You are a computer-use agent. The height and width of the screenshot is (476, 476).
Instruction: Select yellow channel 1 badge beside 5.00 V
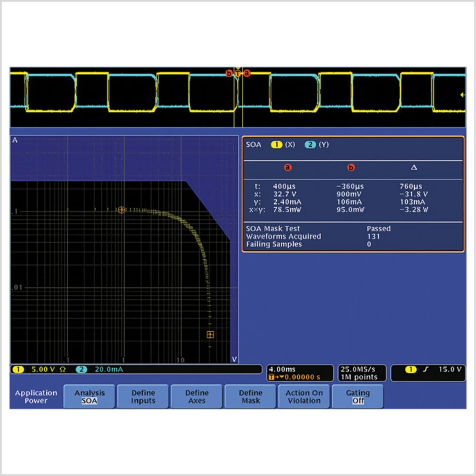18,369
